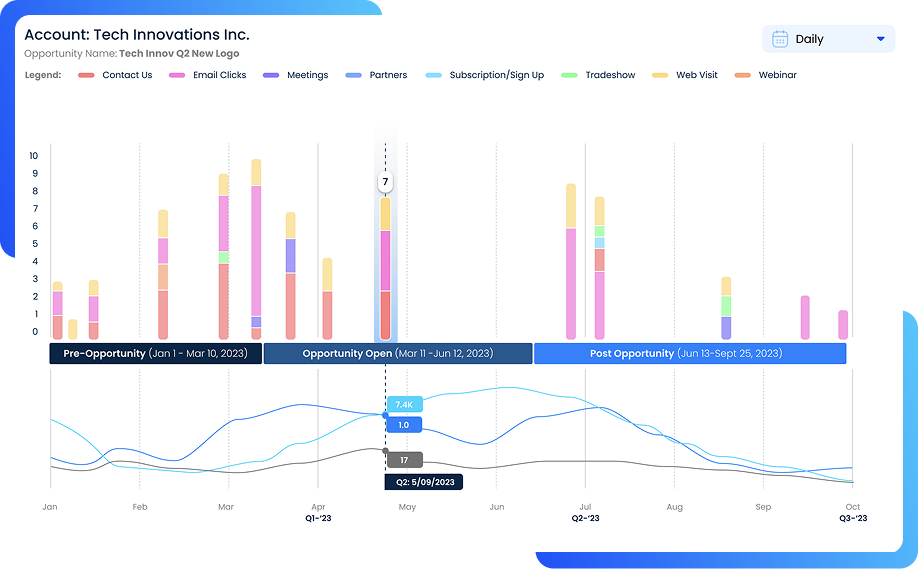The image size is (918, 569).
Task: Click the 7.4K line chart tooltip
Action: (x=404, y=405)
